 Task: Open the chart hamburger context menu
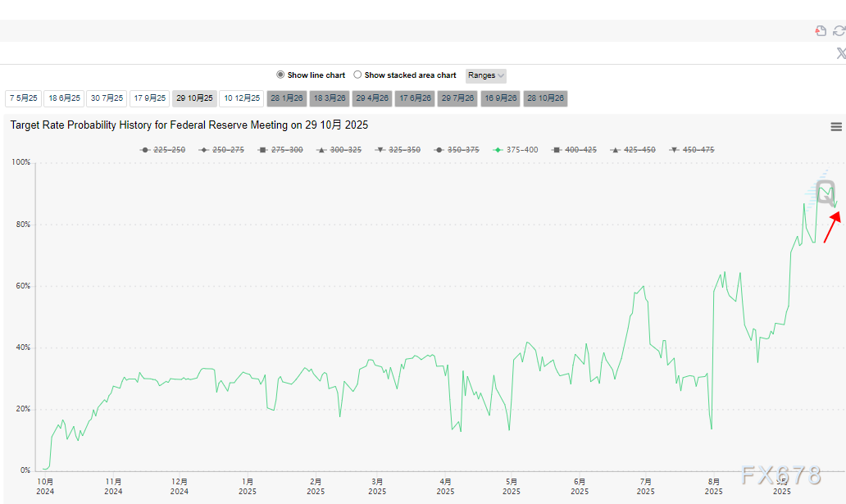(x=836, y=126)
